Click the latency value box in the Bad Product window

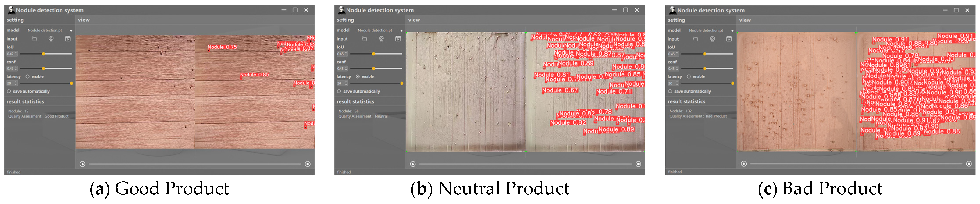673,83
